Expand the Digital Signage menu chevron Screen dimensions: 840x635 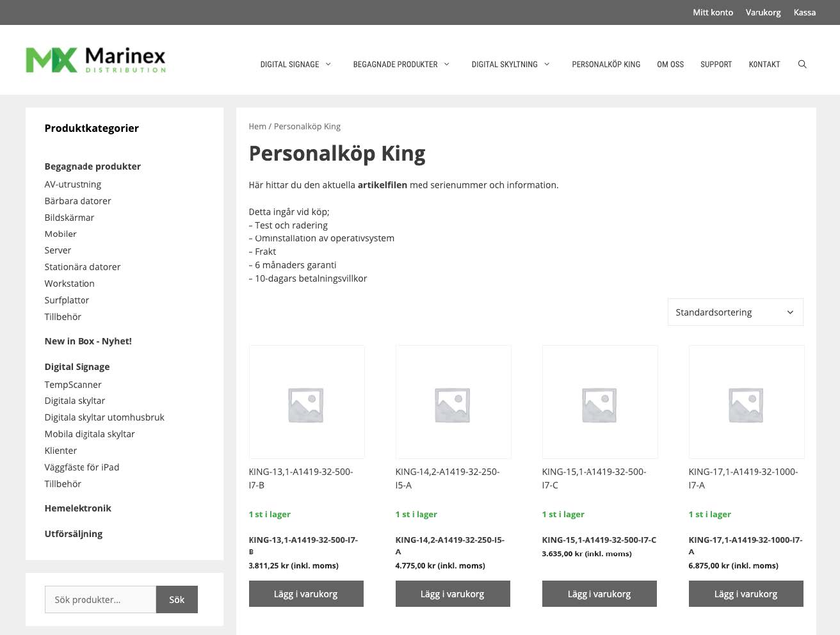pos(328,64)
